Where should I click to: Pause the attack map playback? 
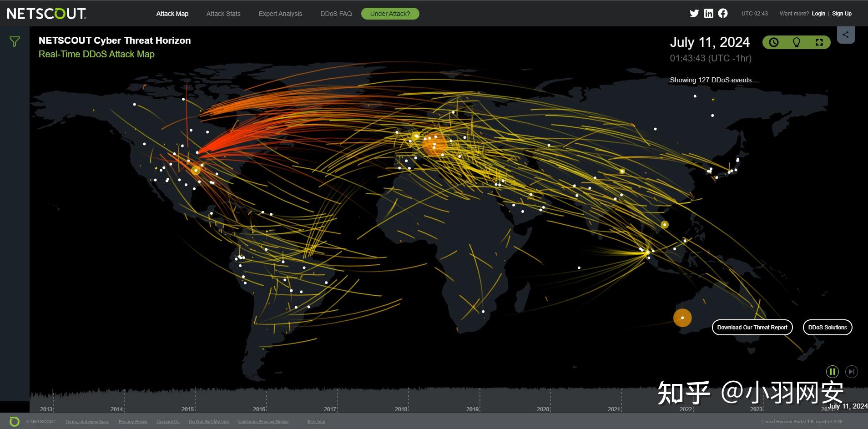[832, 372]
